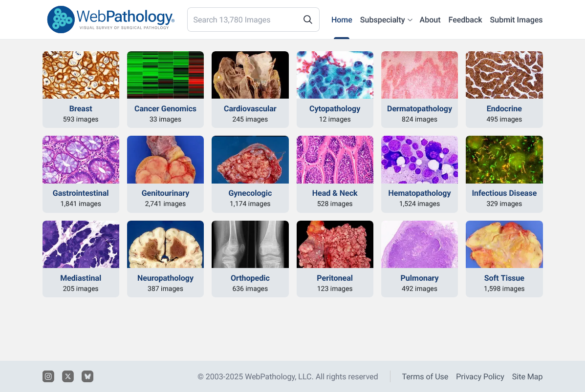Open the Gynecologic specimen thumbnail
Image resolution: width=585 pixels, height=392 pixels.
[250, 160]
